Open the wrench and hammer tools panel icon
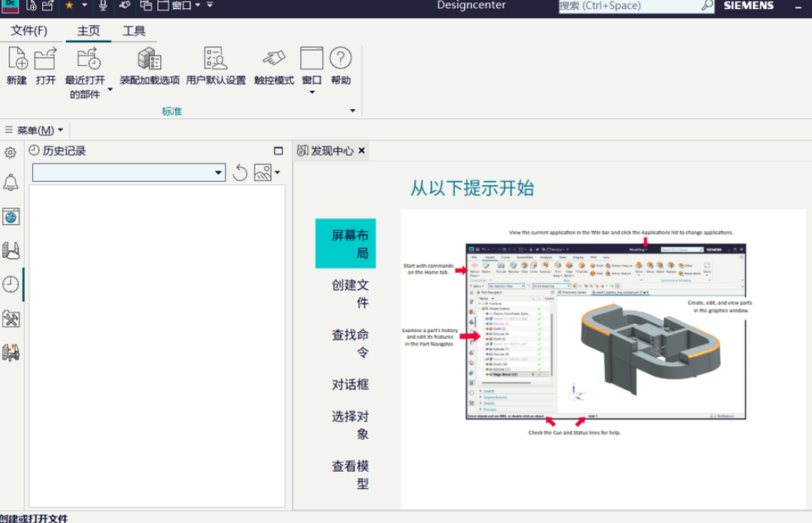Image resolution: width=812 pixels, height=523 pixels. point(11,319)
